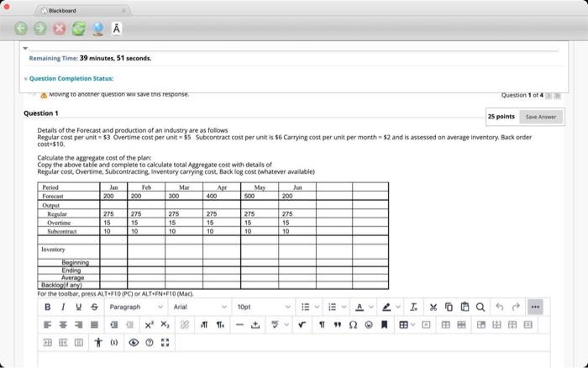
Task: Expand the spellcheck options arrow
Action: tap(286, 325)
